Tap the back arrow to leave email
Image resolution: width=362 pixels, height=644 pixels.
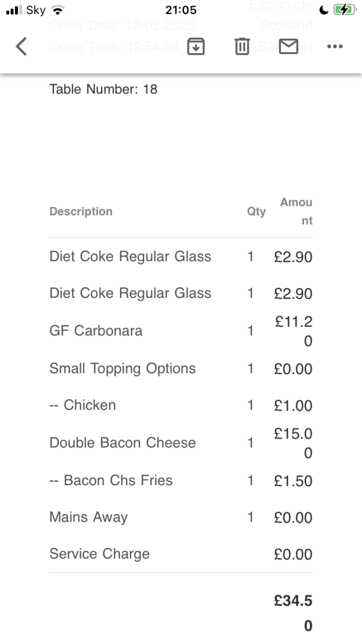coord(21,47)
